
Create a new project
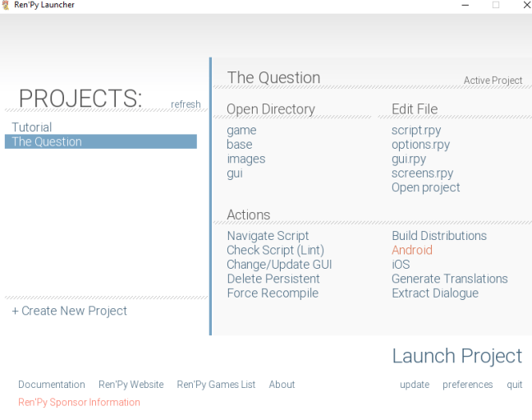69,311
